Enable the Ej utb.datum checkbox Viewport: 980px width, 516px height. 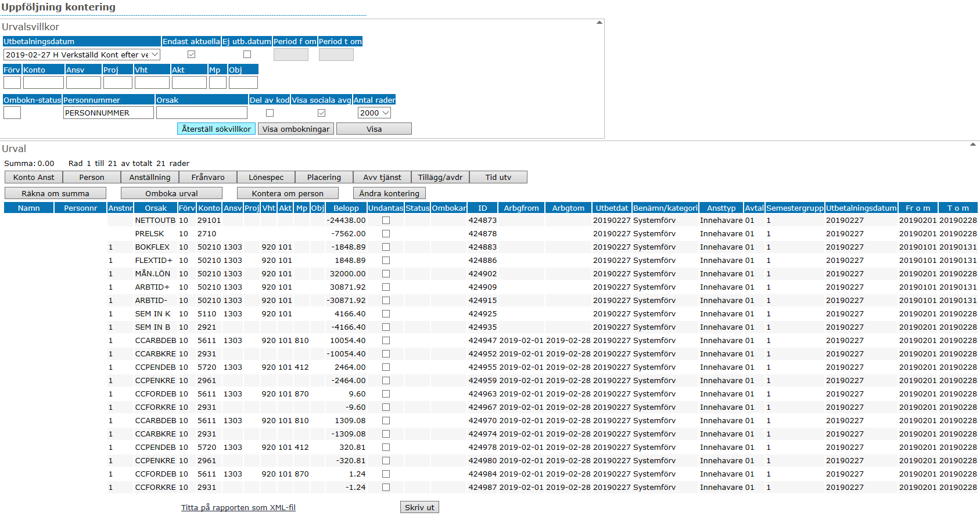[x=247, y=55]
